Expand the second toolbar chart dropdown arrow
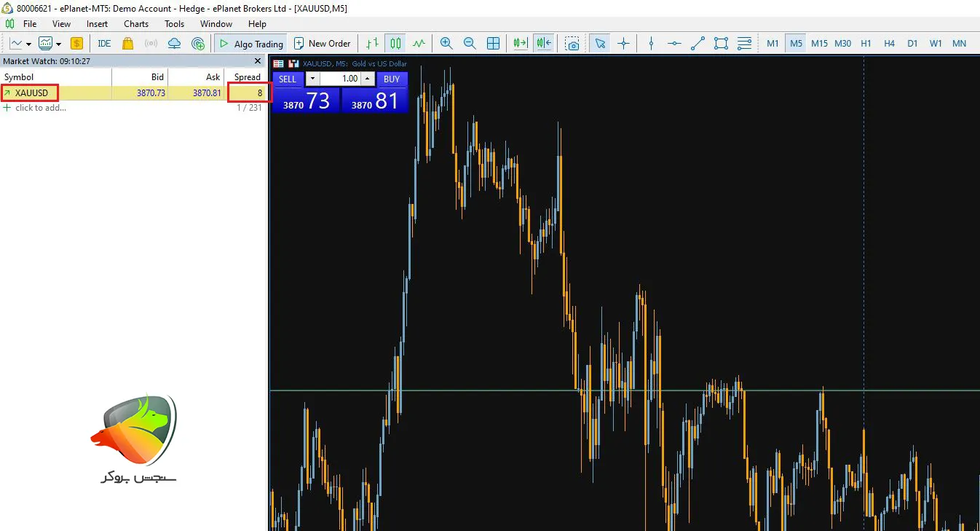Viewport: 980px width, 531px height. tap(58, 44)
